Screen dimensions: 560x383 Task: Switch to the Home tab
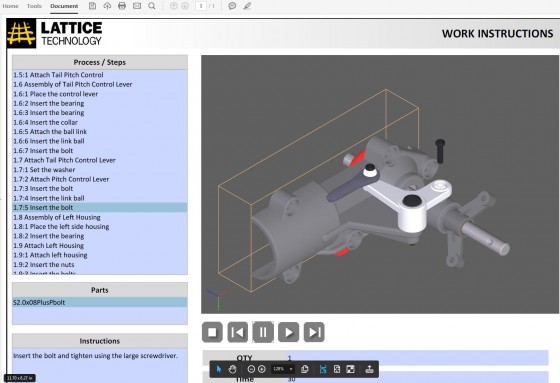(x=10, y=6)
